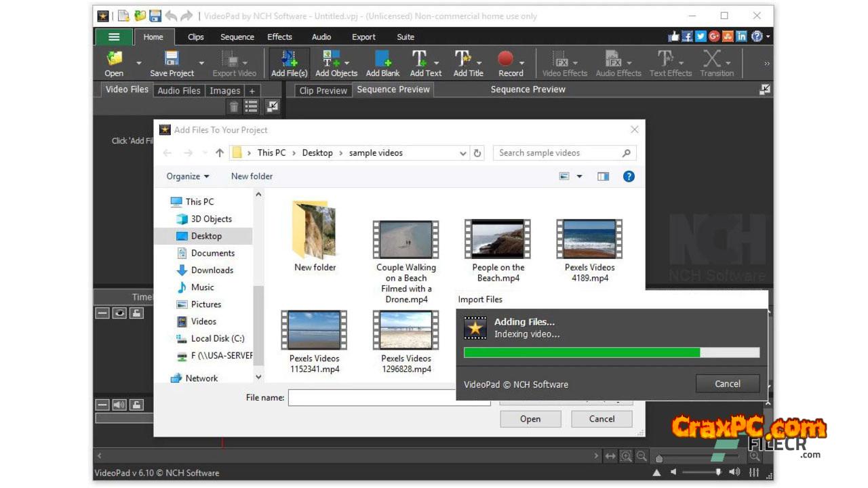The width and height of the screenshot is (868, 488).
Task: Mute the audio track speaker icon
Action: pyautogui.click(x=119, y=405)
